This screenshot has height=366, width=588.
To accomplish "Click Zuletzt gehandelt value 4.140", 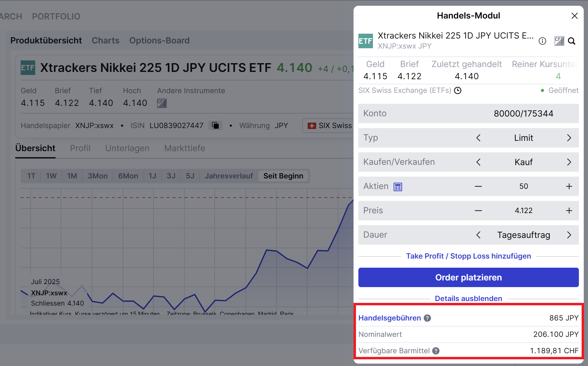I will tap(467, 76).
